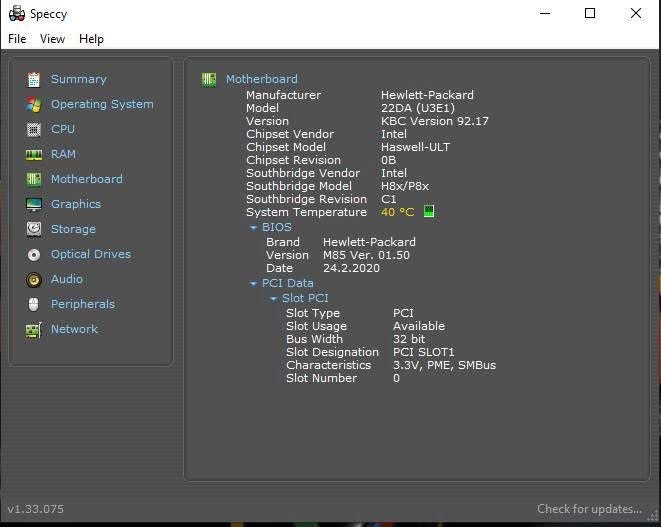661x527 pixels.
Task: Click the BIOS date 24.2.2020
Action: click(x=351, y=268)
